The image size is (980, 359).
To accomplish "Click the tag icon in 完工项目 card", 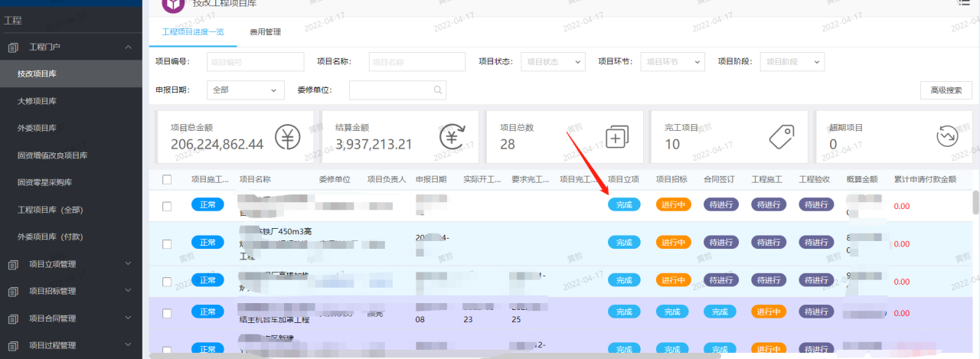I will coord(782,137).
